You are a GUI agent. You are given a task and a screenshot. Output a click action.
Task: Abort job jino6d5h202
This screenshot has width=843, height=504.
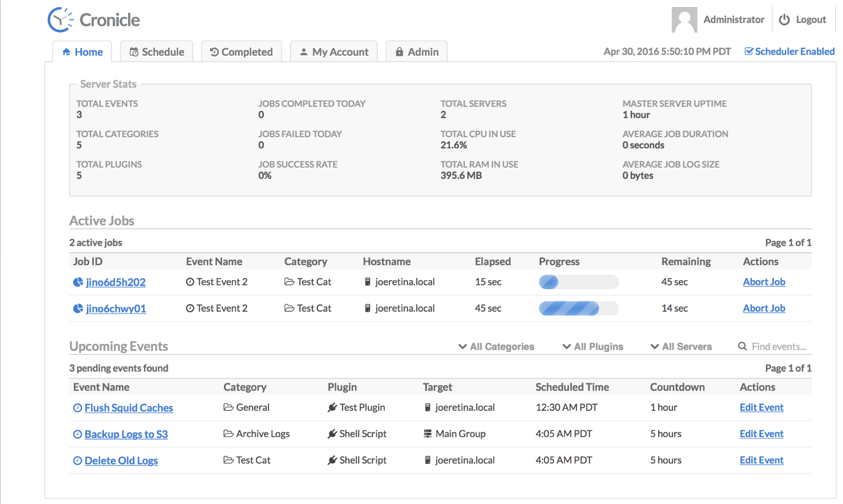click(764, 282)
